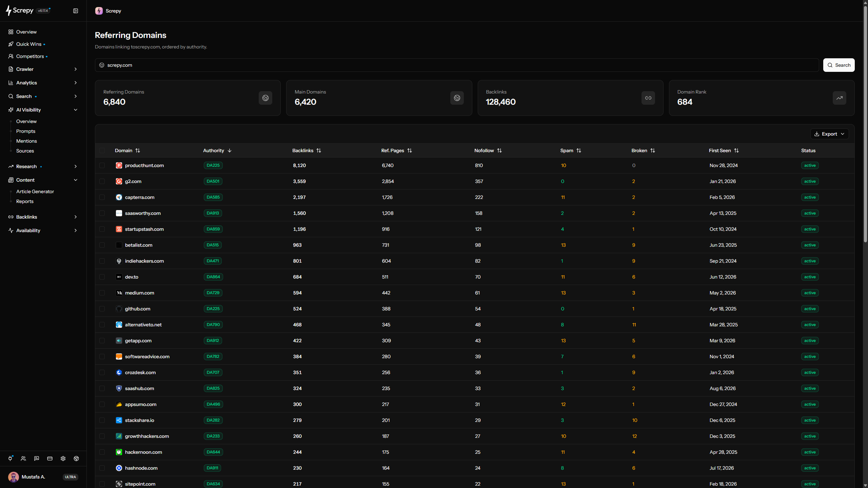Viewport: 868px width, 488px height.
Task: Sort table by Backlinks column arrows
Action: click(x=319, y=150)
